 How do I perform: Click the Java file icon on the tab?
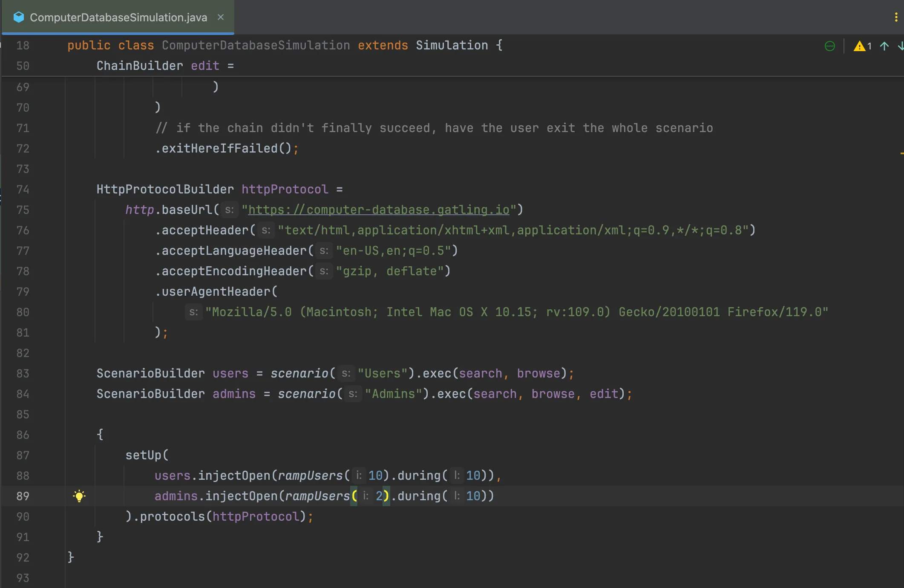click(x=19, y=17)
